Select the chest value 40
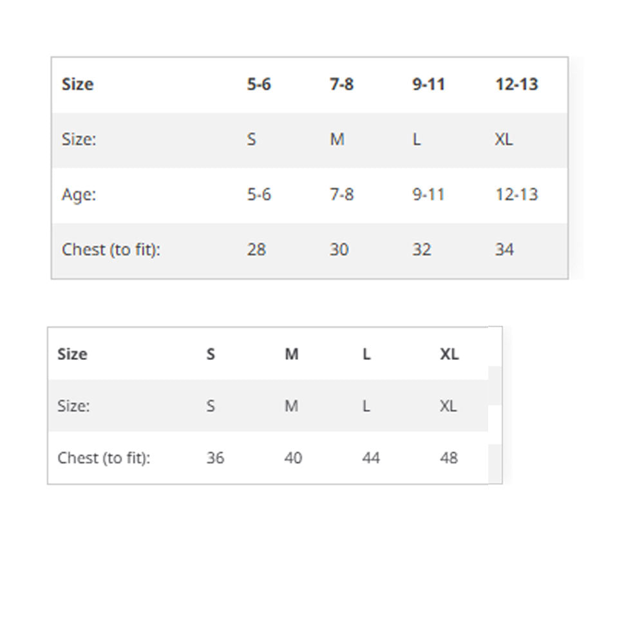The height and width of the screenshot is (644, 644). pyautogui.click(x=293, y=458)
